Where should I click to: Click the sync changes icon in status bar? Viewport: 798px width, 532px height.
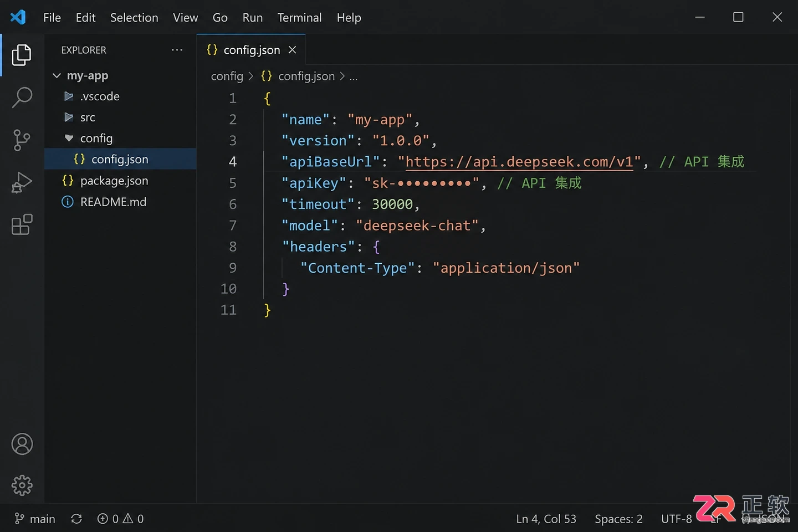[76, 519]
